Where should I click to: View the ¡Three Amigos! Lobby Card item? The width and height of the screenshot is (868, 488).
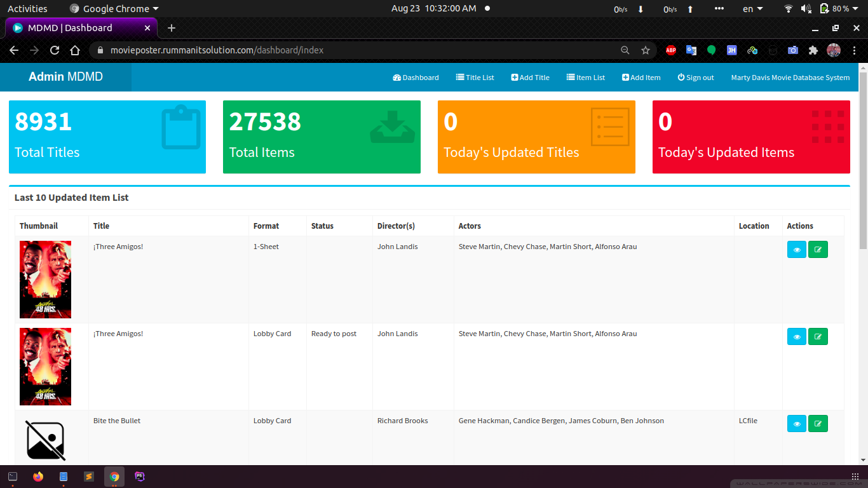(x=796, y=337)
